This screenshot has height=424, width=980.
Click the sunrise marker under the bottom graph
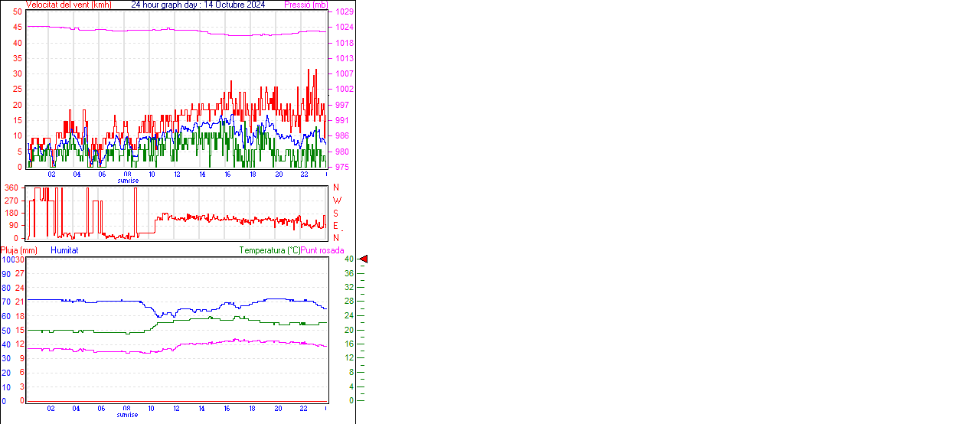point(128,415)
